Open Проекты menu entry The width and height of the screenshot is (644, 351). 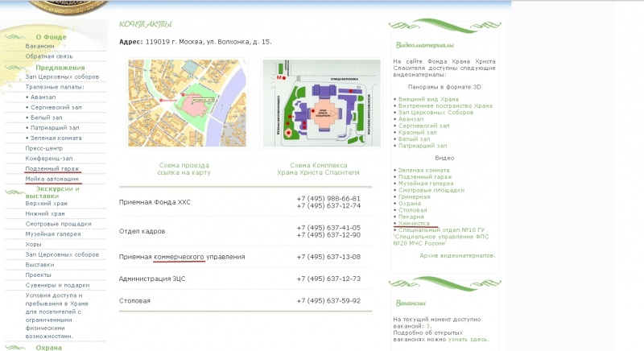point(38,275)
